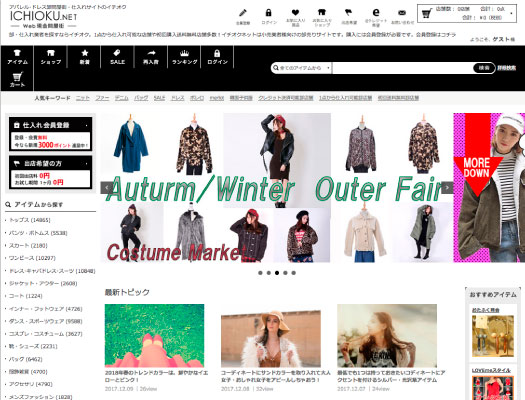Open コスプレ・コスチューム category

pos(46,334)
